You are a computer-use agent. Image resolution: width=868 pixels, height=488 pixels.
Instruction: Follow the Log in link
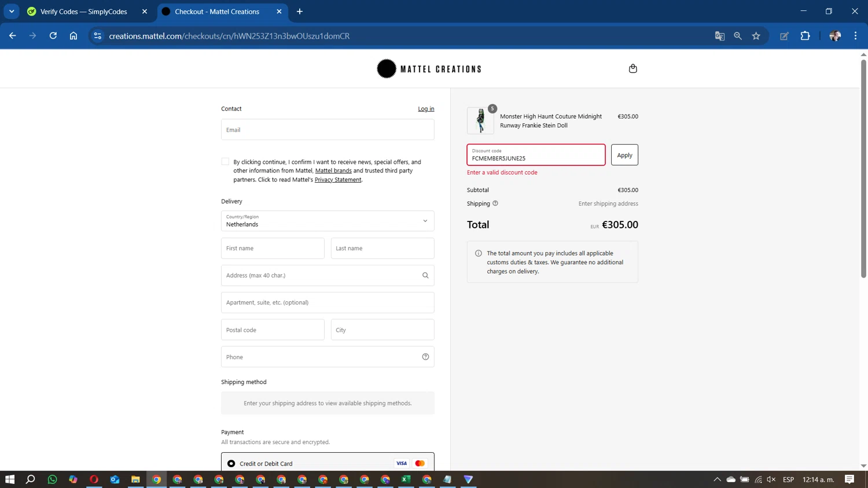point(426,109)
